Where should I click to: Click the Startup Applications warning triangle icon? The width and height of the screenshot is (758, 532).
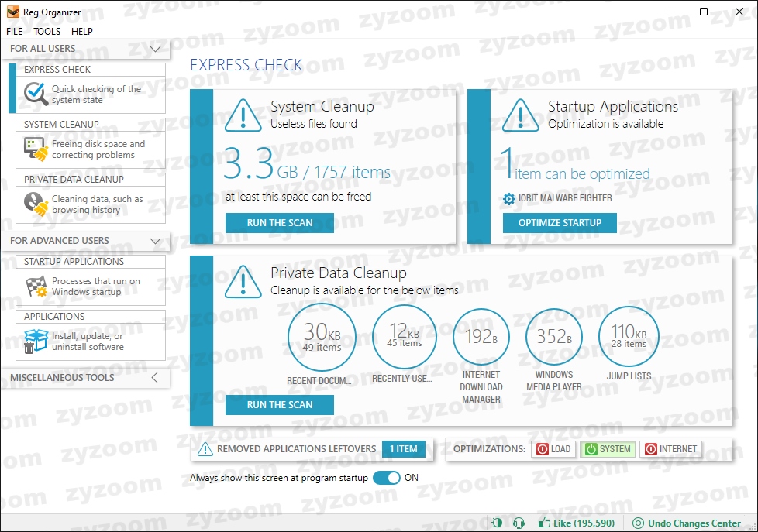521,116
